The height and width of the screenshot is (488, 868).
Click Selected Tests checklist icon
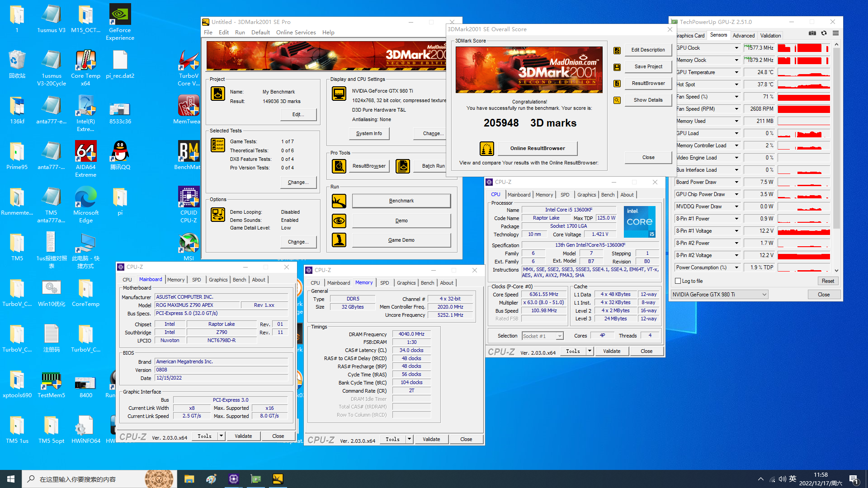(218, 145)
